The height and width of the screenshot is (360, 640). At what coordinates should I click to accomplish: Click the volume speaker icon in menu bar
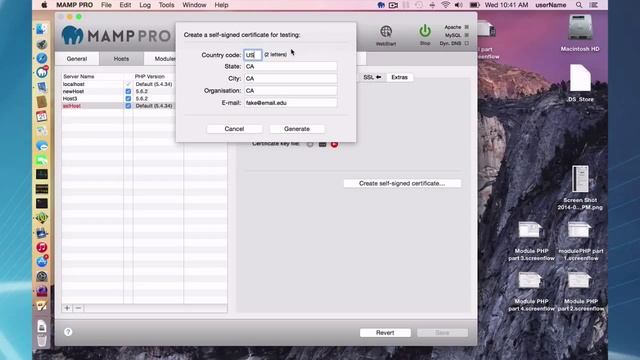coord(459,5)
